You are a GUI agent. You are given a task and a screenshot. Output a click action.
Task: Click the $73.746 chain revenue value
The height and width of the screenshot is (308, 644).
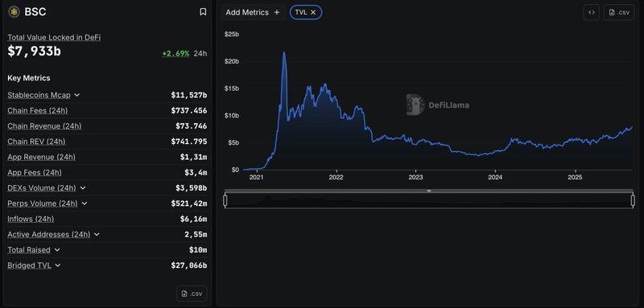point(192,126)
